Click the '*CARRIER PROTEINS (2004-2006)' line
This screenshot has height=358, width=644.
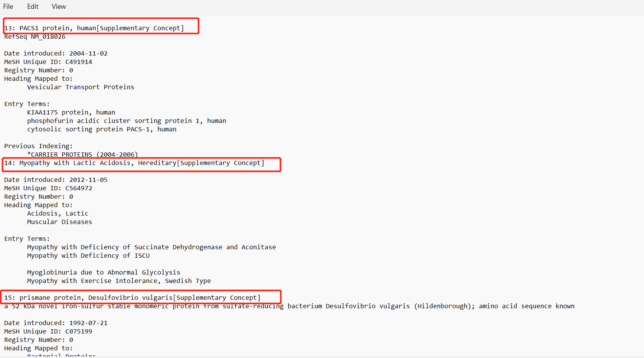click(82, 154)
